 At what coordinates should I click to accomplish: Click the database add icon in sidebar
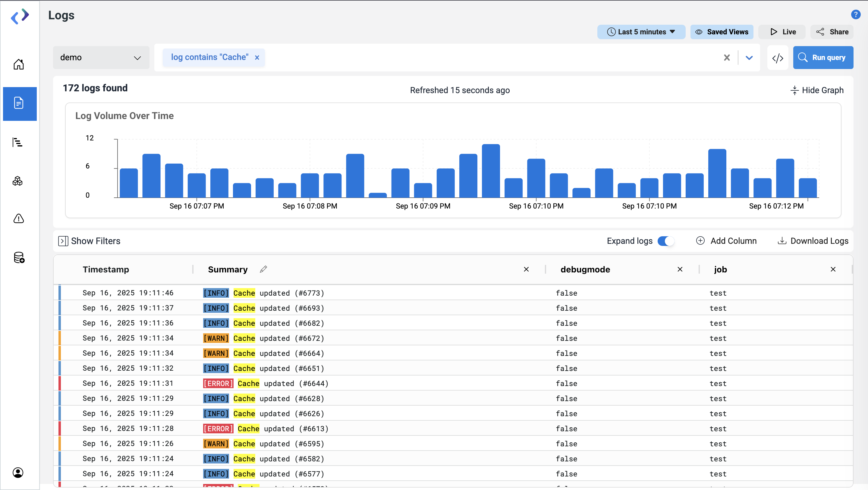click(x=19, y=257)
